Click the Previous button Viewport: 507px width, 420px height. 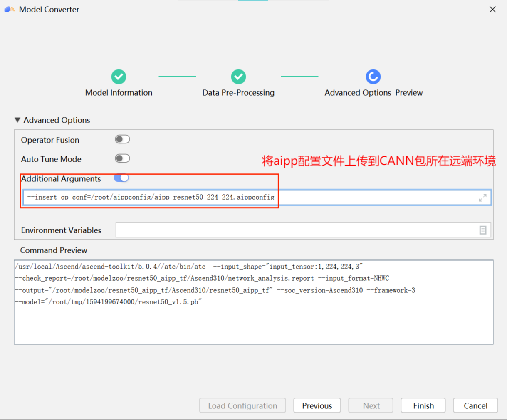pyautogui.click(x=317, y=405)
